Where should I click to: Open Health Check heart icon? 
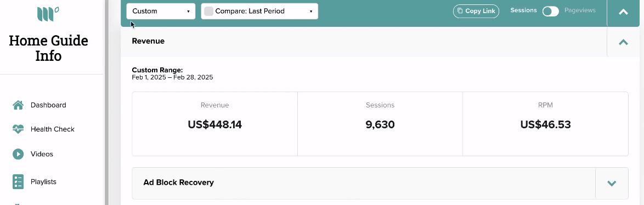pos(18,129)
